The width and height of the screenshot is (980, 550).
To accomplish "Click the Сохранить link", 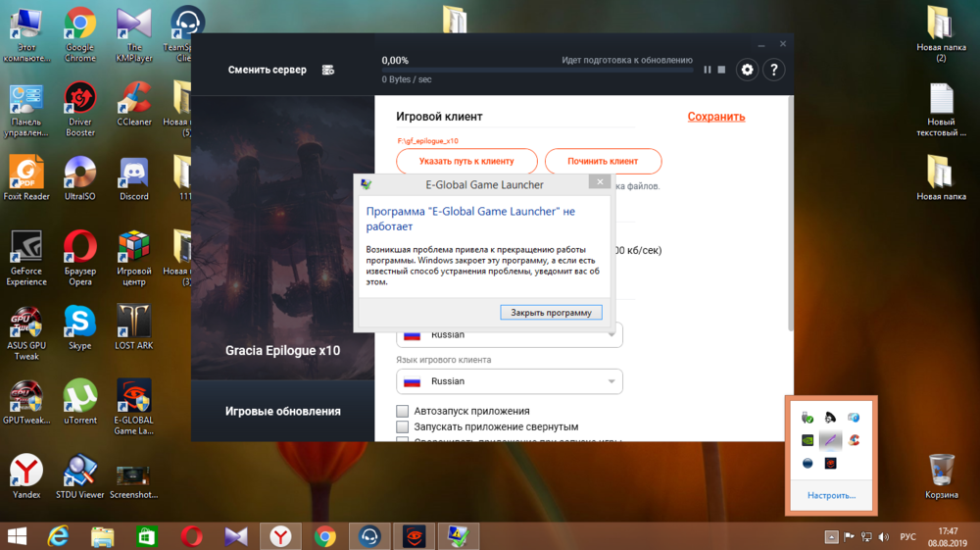I will pyautogui.click(x=716, y=117).
